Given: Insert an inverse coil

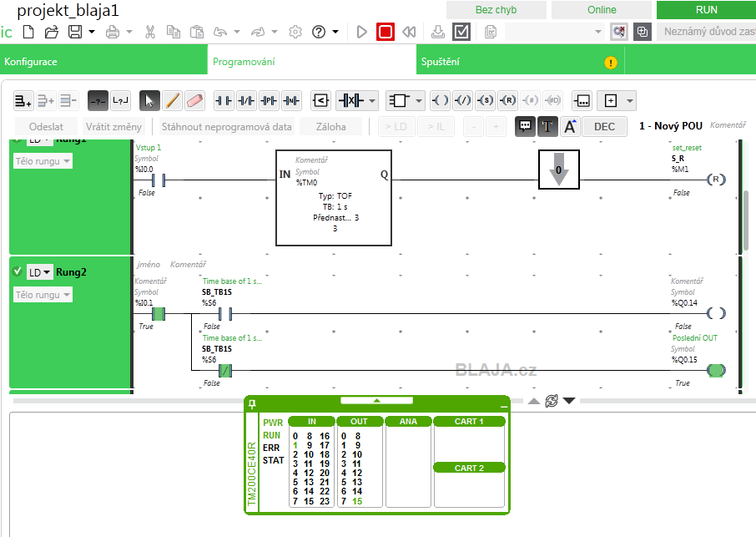Looking at the screenshot, I should (462, 101).
